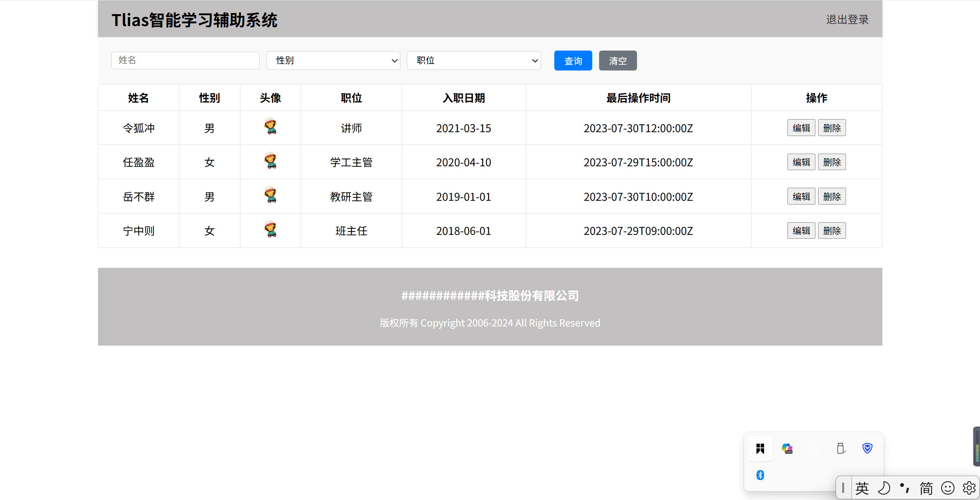This screenshot has height=500, width=980.
Task: Open the 职位 position dropdown
Action: coord(474,61)
